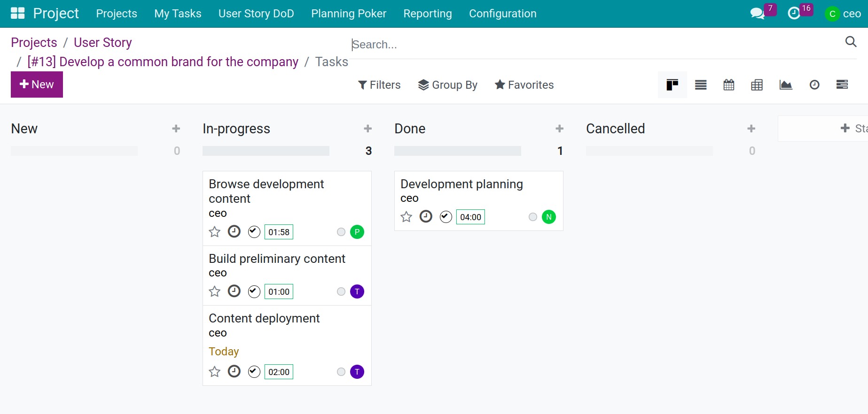Click the green N assignee avatar
The height and width of the screenshot is (414, 868).
(x=549, y=217)
